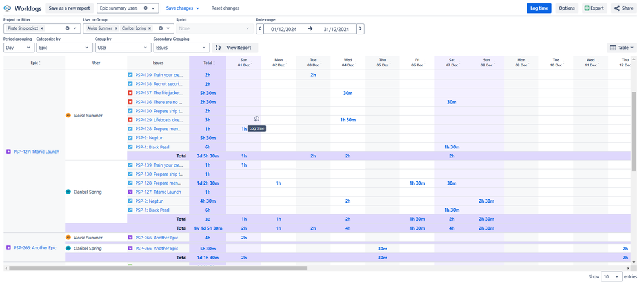This screenshot has width=644, height=284.
Task: Click the Sat 07 Dec column header
Action: tap(452, 63)
